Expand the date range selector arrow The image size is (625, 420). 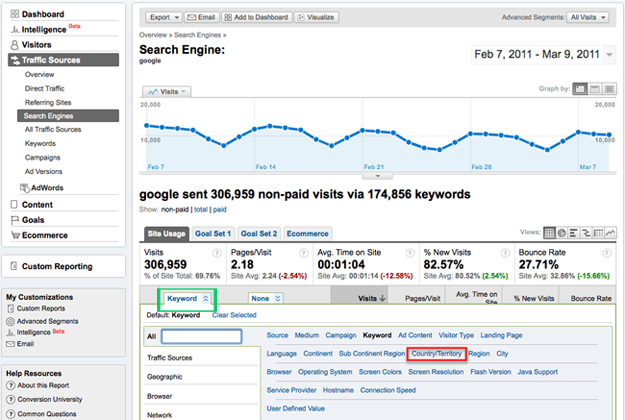point(609,55)
